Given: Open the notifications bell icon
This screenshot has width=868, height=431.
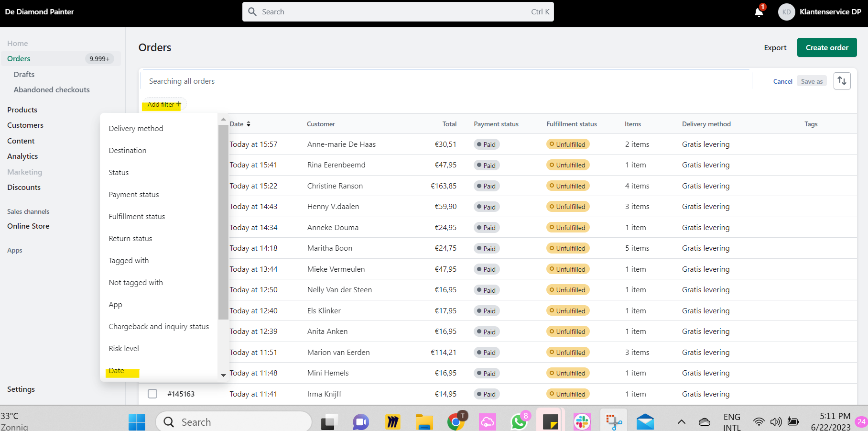Looking at the screenshot, I should coord(759,12).
